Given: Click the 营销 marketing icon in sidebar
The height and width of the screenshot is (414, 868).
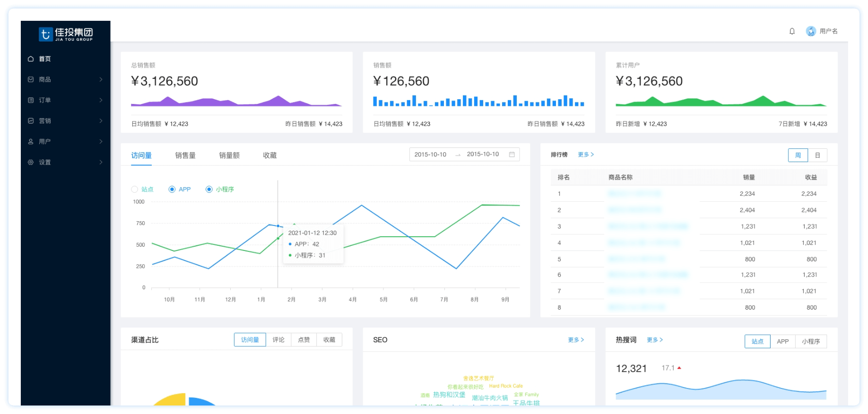Looking at the screenshot, I should point(31,121).
